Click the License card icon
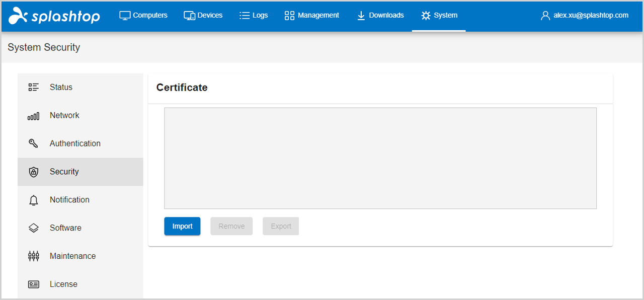Viewport: 644px width, 300px height. click(x=33, y=284)
